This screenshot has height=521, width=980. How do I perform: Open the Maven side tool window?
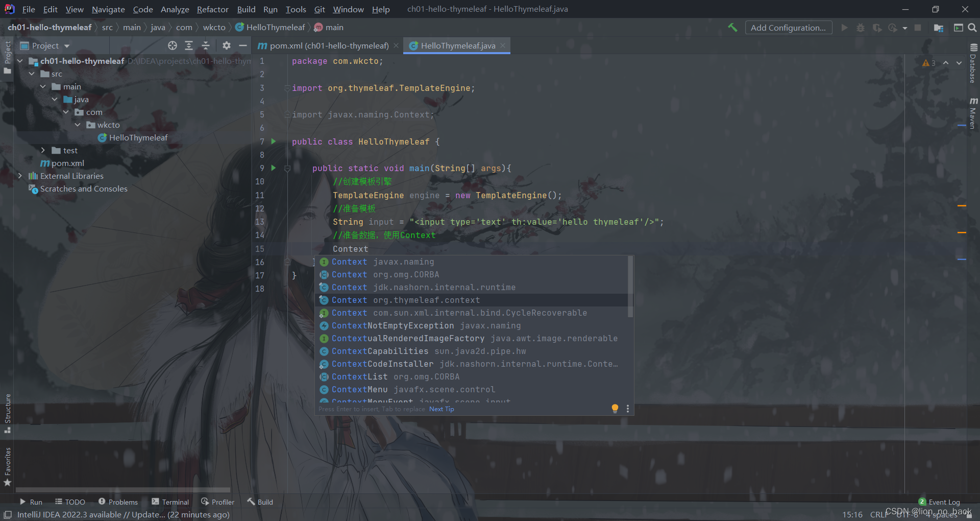point(973,112)
